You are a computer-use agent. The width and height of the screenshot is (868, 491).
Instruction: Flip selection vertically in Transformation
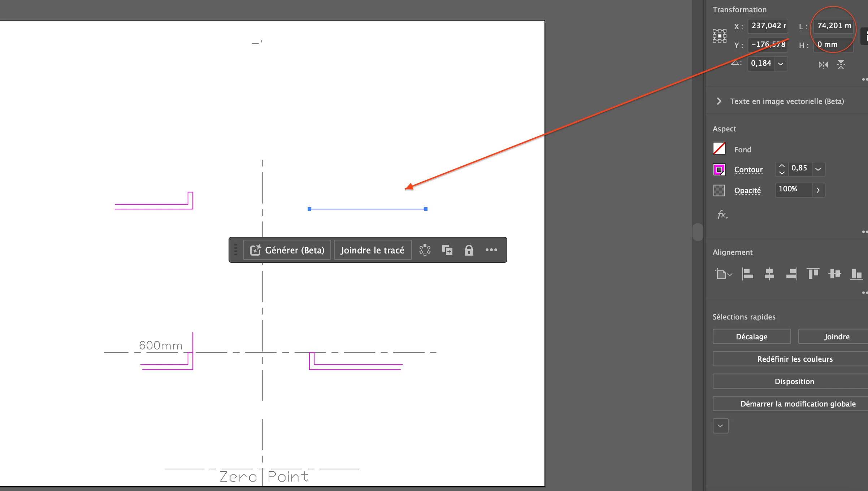tap(841, 65)
